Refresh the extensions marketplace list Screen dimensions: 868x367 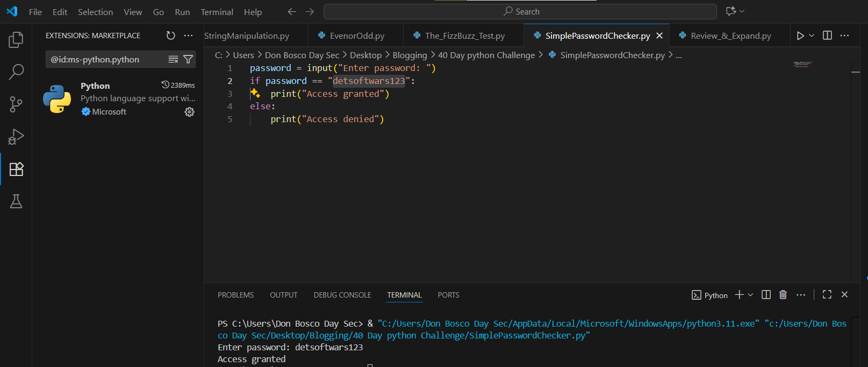170,36
